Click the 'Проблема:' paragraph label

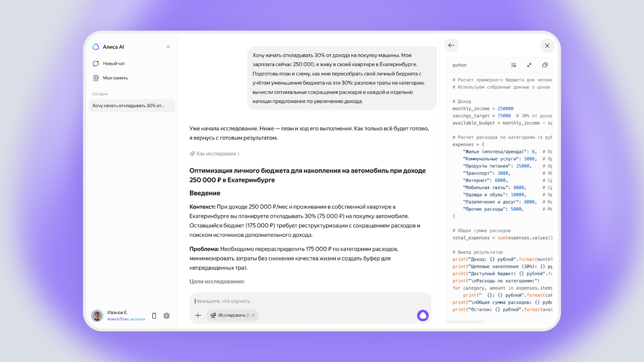click(203, 249)
